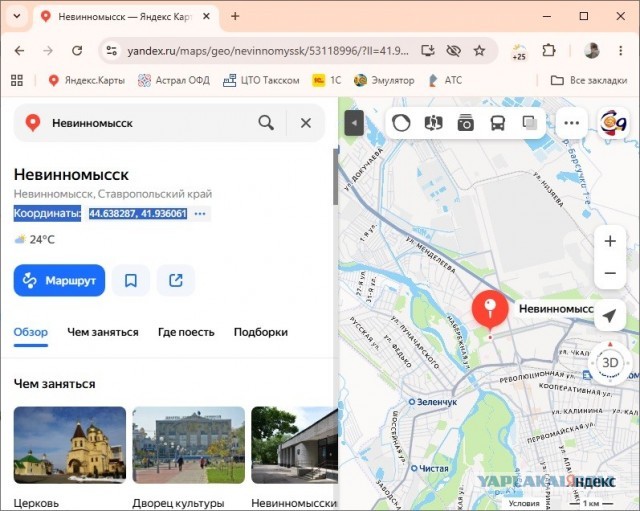This screenshot has width=640, height=511.
Task: Zoom out the map with minus
Action: click(610, 273)
